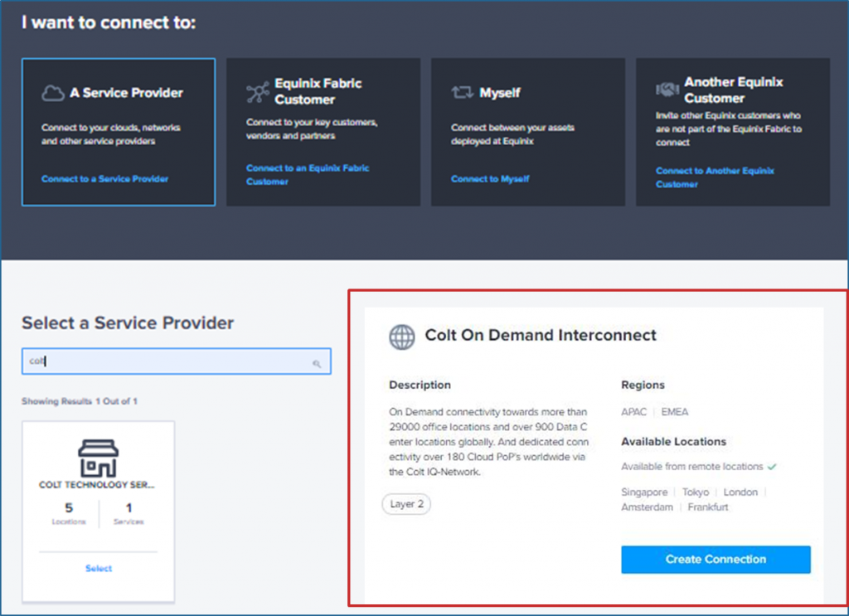Image resolution: width=849 pixels, height=616 pixels.
Task: Click the search magnifier in the provider search box
Action: click(x=318, y=361)
